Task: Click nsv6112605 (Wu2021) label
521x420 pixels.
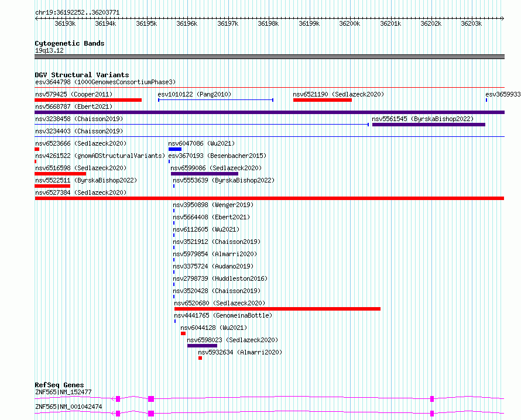Action: [206, 229]
